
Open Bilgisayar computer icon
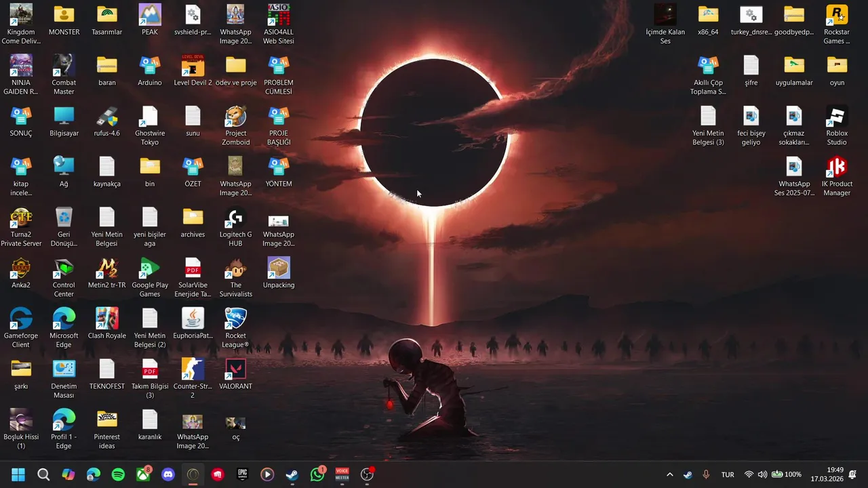pyautogui.click(x=64, y=122)
